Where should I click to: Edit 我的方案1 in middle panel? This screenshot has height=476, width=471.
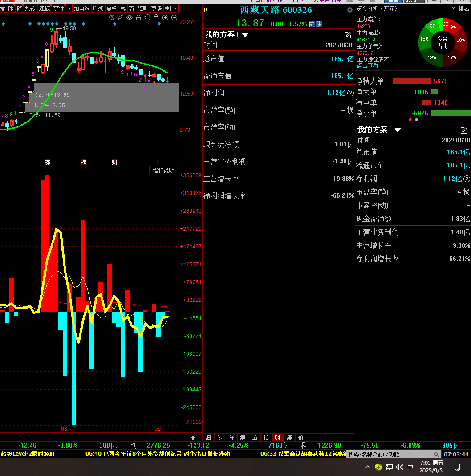(x=348, y=35)
